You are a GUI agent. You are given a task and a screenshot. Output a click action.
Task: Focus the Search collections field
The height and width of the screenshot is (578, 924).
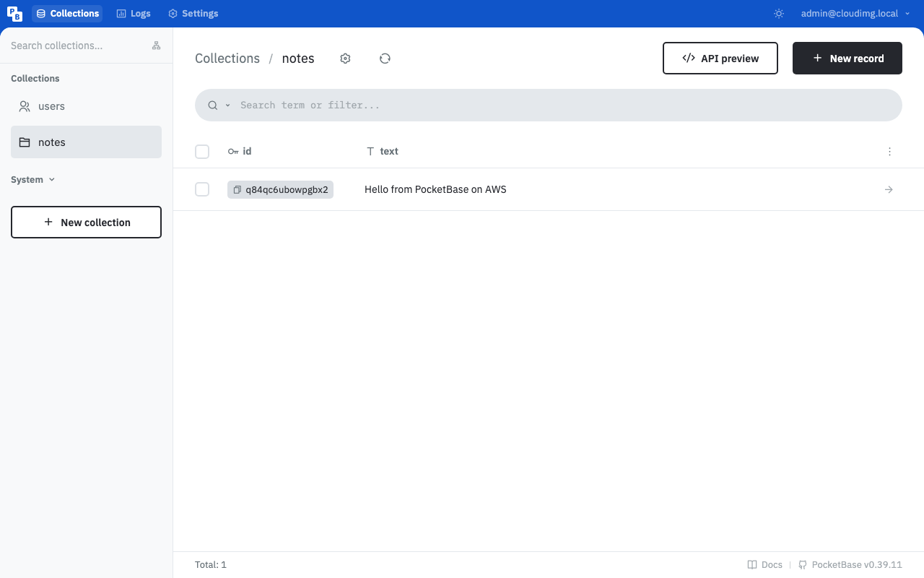pyautogui.click(x=76, y=46)
